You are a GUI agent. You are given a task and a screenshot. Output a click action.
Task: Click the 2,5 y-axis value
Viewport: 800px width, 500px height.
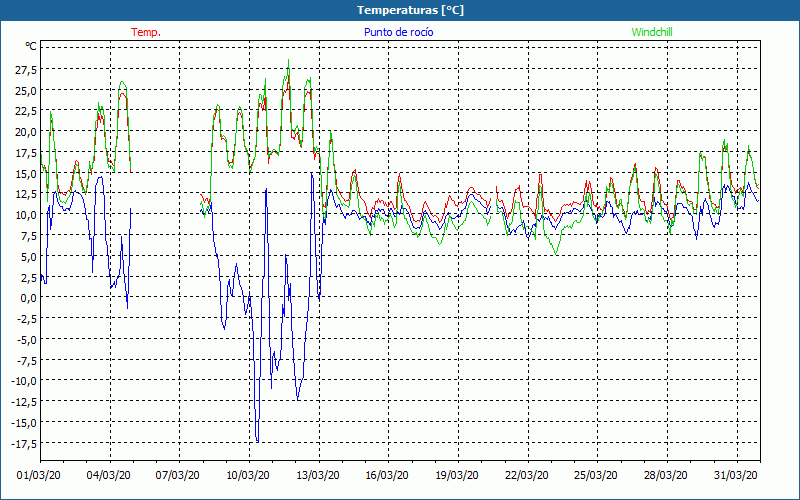(x=28, y=277)
